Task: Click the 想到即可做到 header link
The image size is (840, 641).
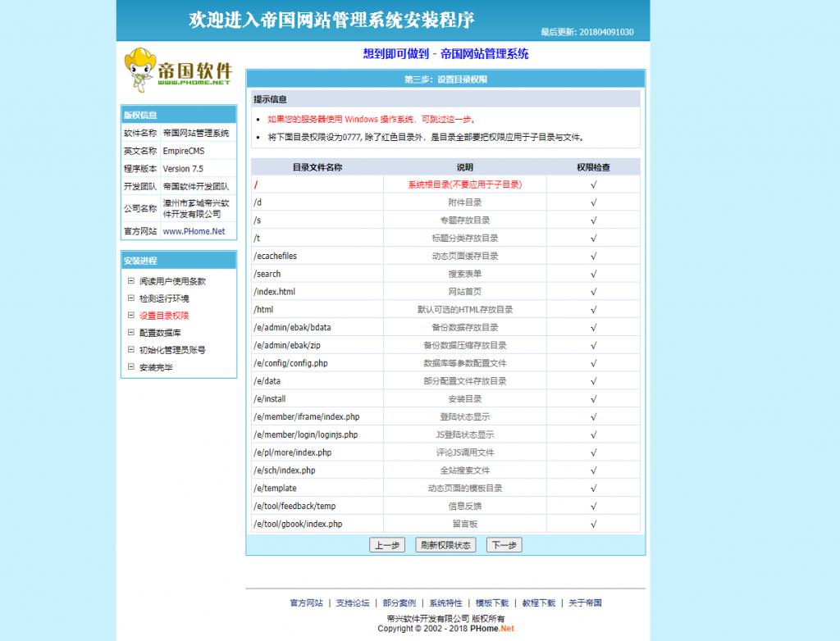Action: [x=445, y=52]
